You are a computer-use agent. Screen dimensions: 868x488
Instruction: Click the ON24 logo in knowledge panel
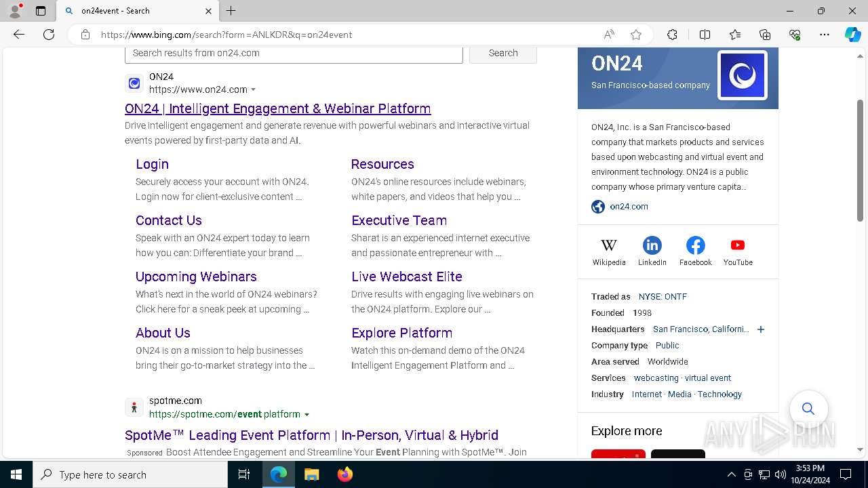pyautogui.click(x=743, y=75)
